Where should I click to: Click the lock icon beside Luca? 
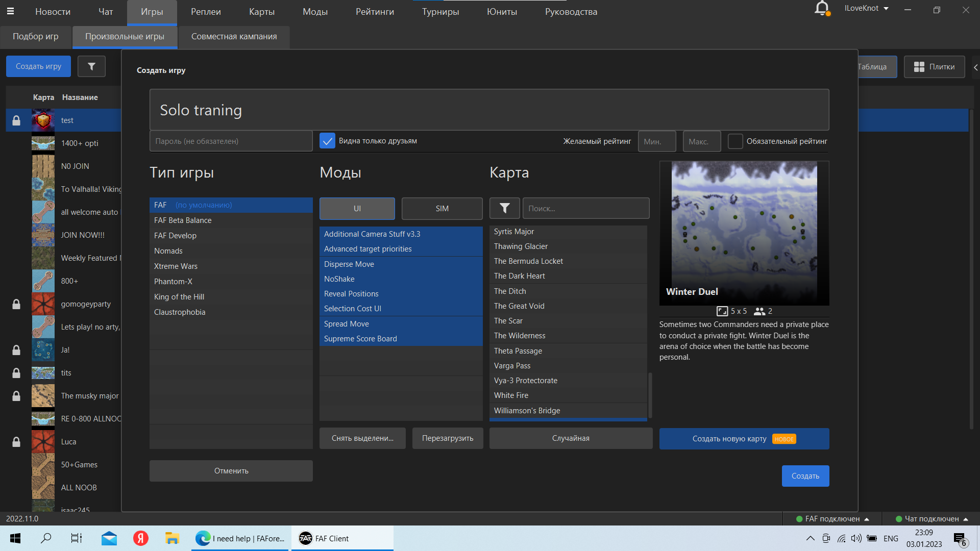(x=16, y=442)
